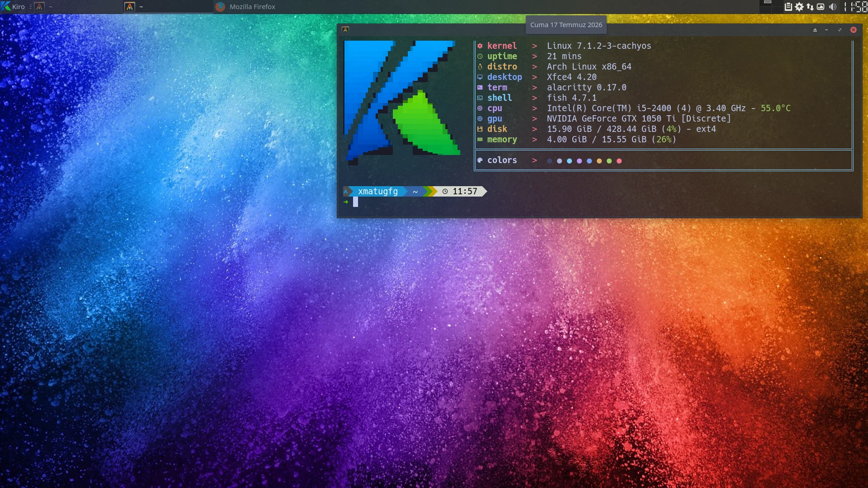Viewport: 868px width, 488px height.
Task: Open the clipboard manager tray icon
Action: 788,7
